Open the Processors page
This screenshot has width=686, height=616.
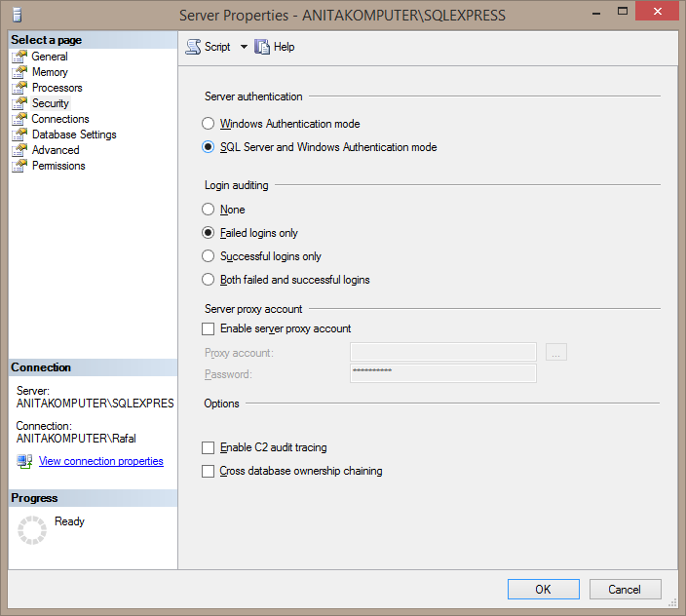click(57, 88)
